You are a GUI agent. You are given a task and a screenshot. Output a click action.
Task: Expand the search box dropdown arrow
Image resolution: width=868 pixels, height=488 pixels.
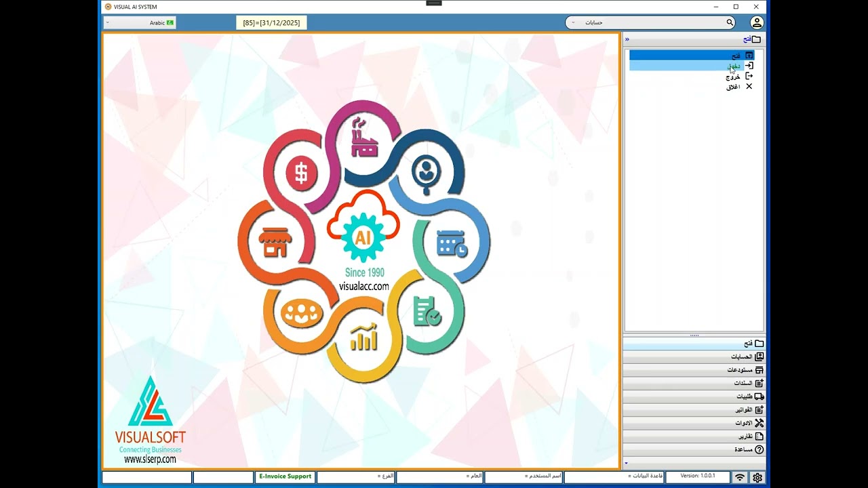click(x=573, y=22)
